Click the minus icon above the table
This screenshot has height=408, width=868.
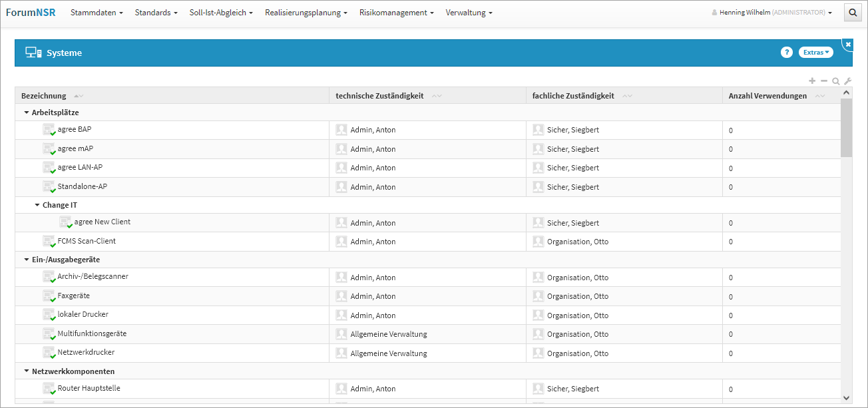click(x=824, y=81)
